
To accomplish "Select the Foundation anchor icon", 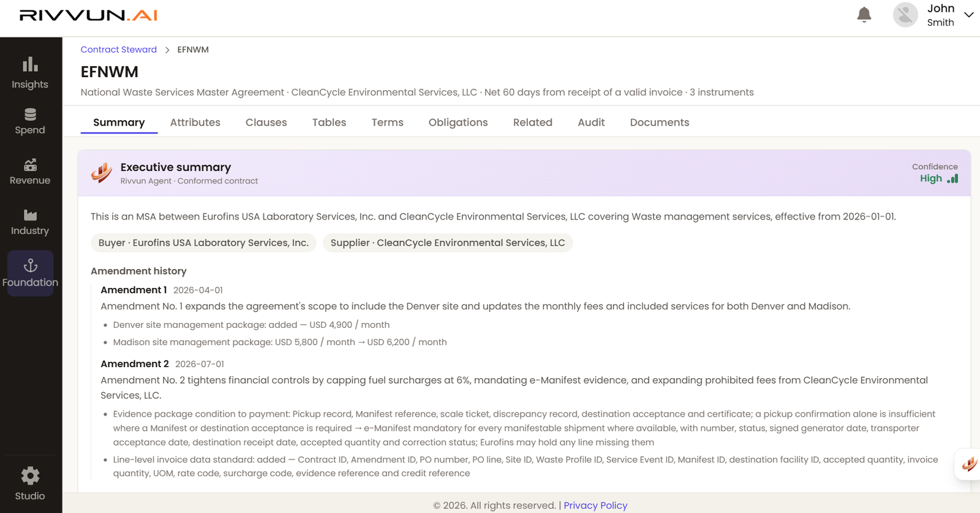I will (30, 265).
